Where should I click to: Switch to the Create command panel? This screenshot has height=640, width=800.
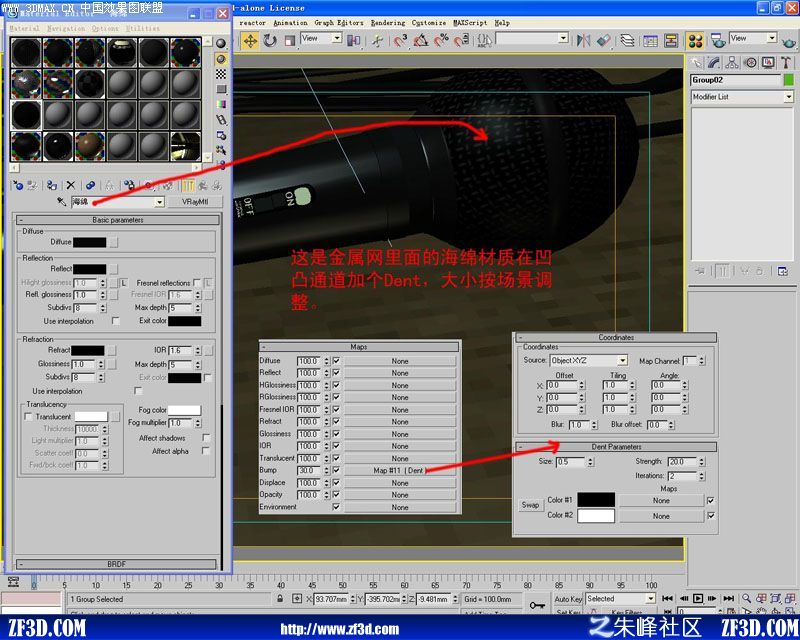[696, 63]
